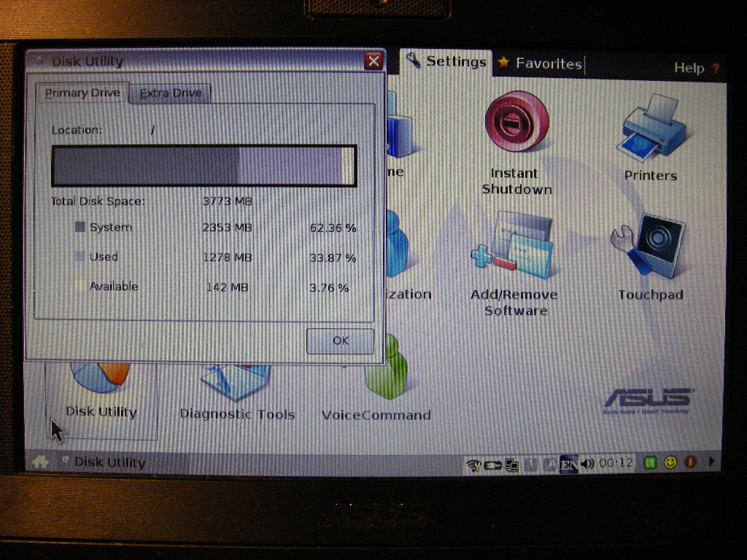Image resolution: width=747 pixels, height=560 pixels.
Task: Click the disk usage bar
Action: click(x=204, y=166)
